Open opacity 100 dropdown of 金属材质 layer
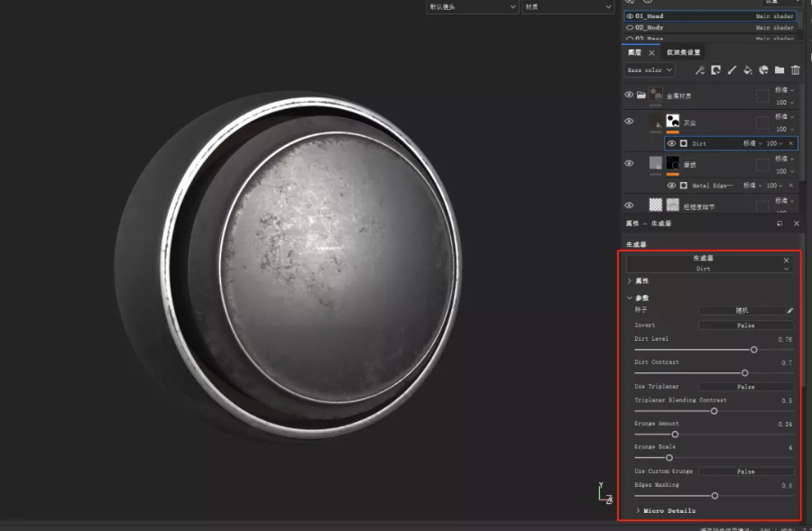Viewport: 812px width, 531px height. pos(785,103)
